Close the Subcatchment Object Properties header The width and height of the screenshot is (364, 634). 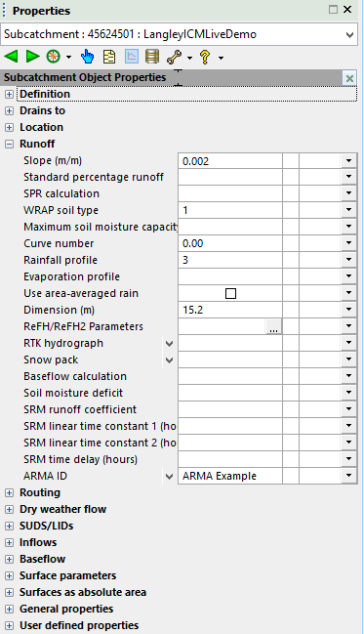click(x=350, y=78)
